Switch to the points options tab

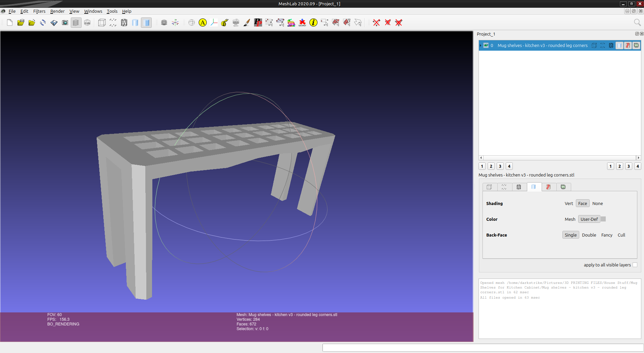click(x=504, y=187)
